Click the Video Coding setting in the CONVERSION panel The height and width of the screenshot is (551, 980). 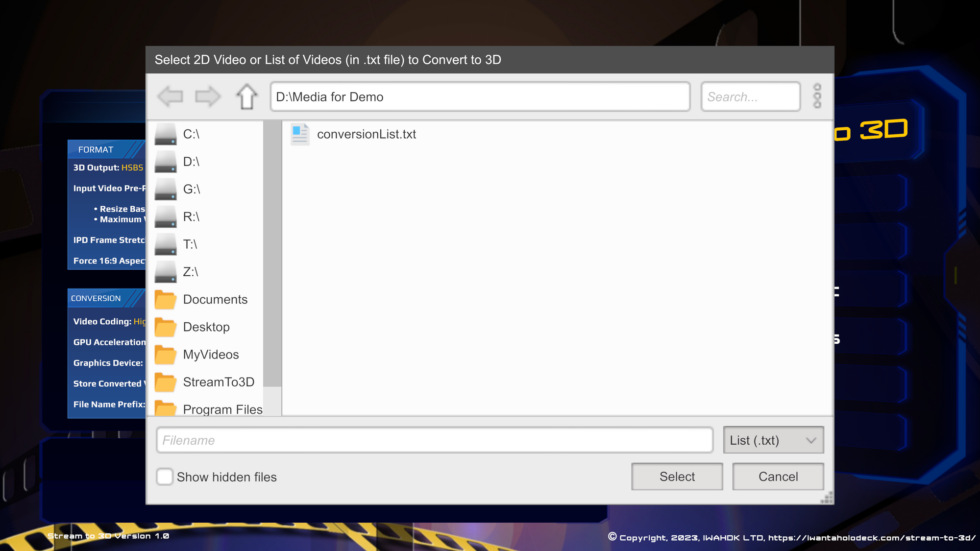(109, 321)
